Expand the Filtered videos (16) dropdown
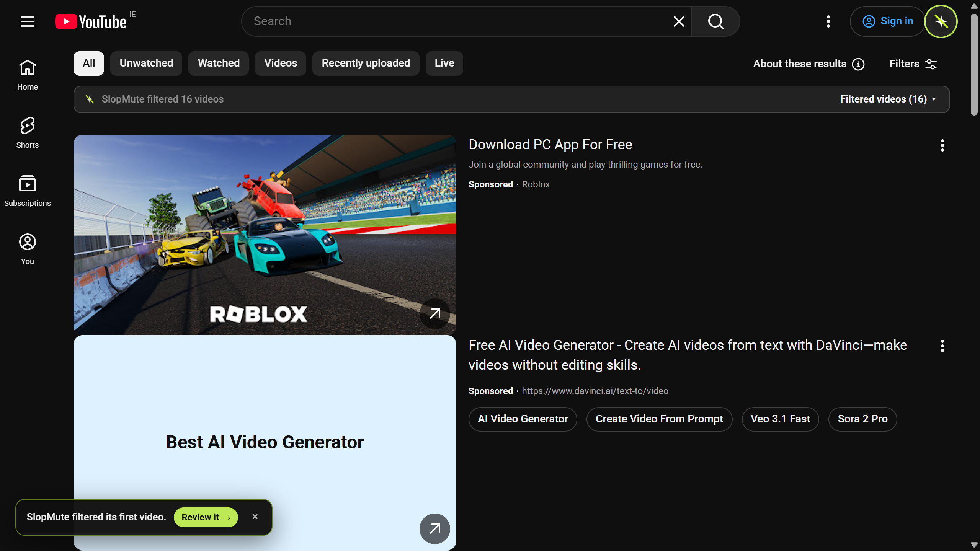980x551 pixels. 888,99
